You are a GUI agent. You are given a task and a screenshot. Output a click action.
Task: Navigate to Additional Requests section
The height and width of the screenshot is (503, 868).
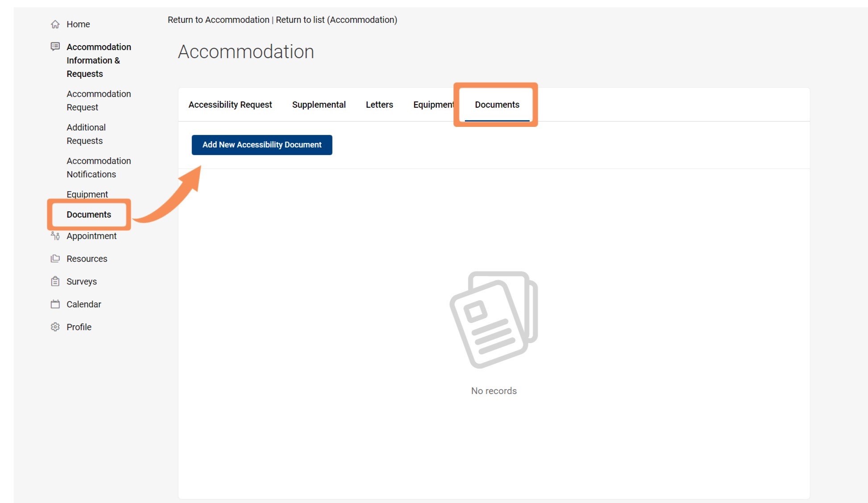point(86,134)
